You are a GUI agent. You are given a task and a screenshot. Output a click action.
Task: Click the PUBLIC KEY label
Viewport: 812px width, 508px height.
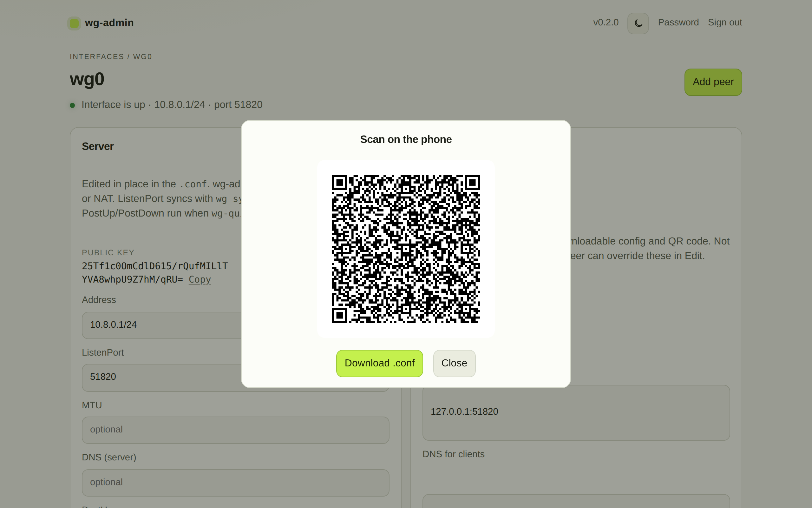(108, 253)
